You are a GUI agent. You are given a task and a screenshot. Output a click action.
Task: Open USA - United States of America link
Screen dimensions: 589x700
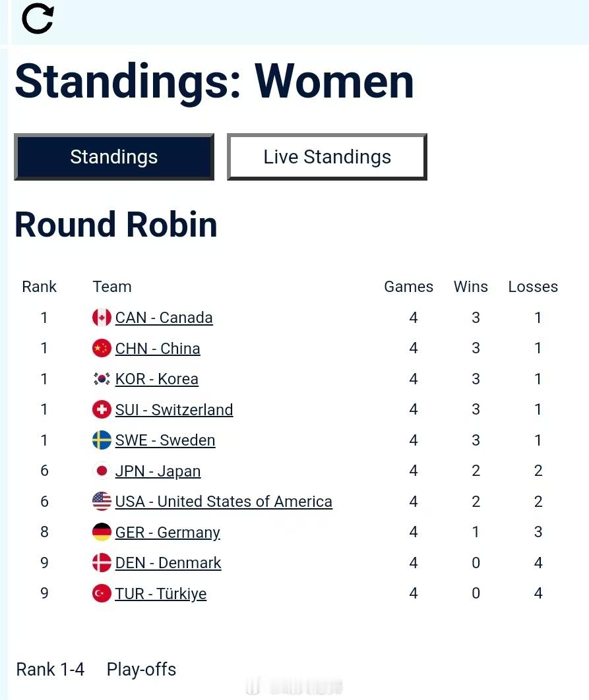224,502
